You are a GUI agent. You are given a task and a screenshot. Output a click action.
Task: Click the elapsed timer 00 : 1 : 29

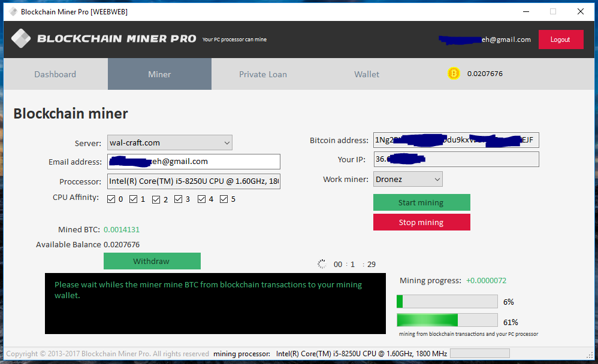[x=354, y=264]
